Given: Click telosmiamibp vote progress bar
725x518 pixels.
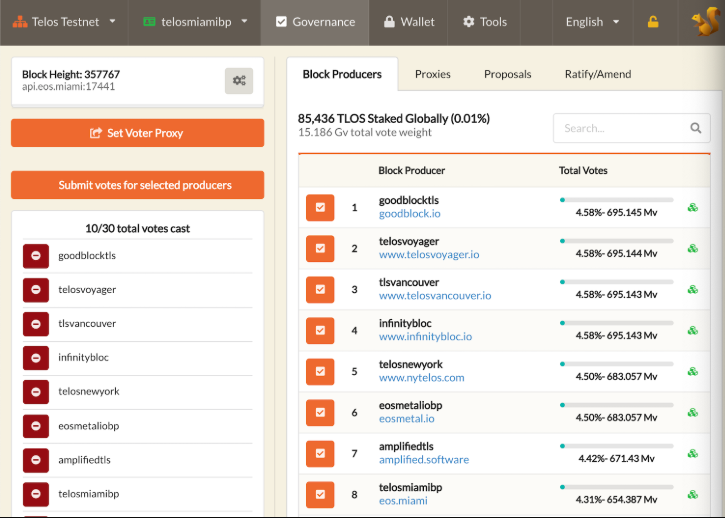Looking at the screenshot, I should point(617,487).
